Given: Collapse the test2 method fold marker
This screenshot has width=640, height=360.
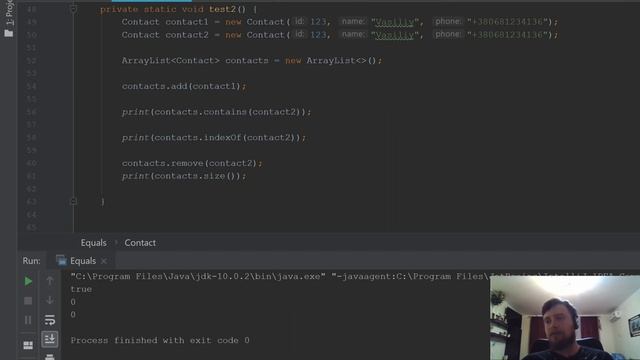Looking at the screenshot, I should (x=73, y=9).
